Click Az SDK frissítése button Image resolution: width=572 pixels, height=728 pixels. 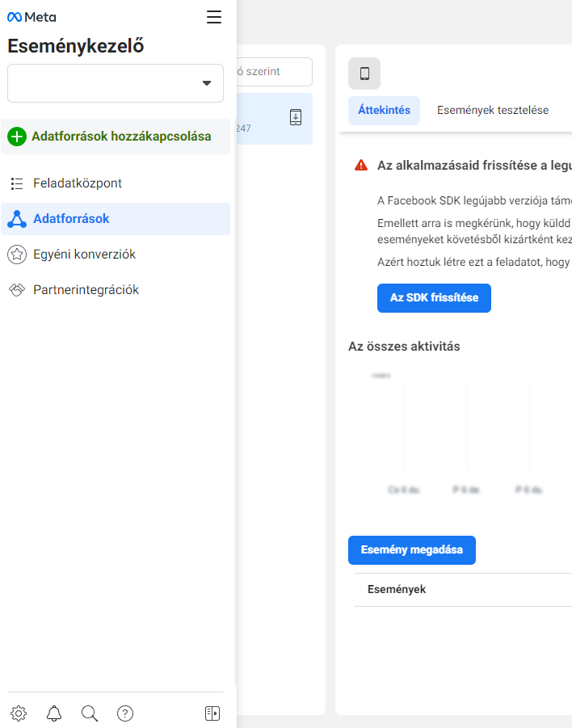coord(434,298)
